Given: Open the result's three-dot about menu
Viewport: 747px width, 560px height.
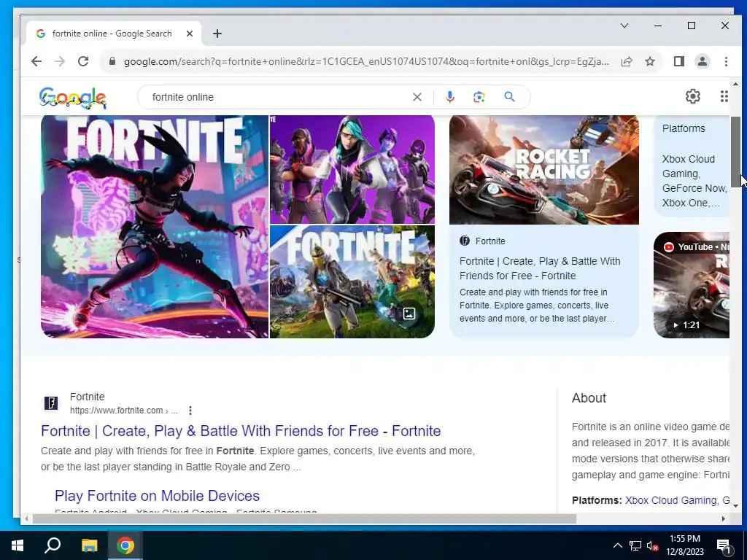Looking at the screenshot, I should click(190, 411).
